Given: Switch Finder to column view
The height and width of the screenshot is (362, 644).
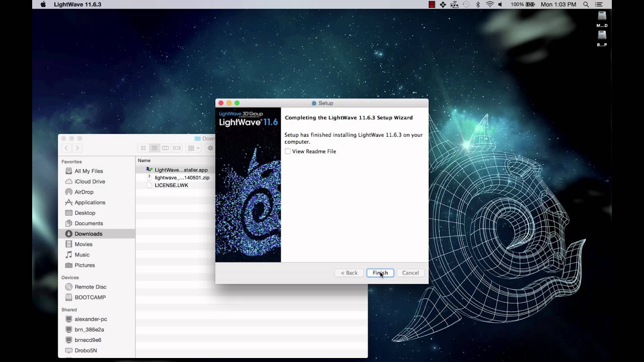Looking at the screenshot, I should (166, 148).
